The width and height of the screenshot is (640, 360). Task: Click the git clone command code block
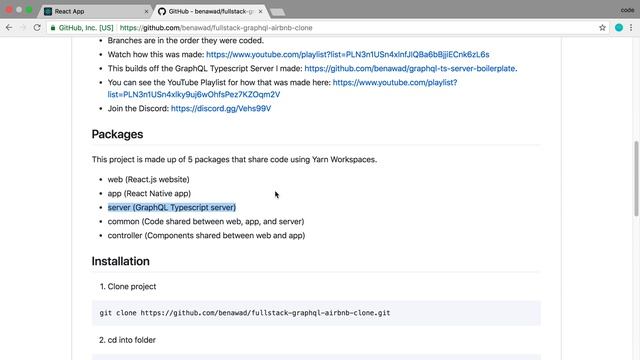[316, 313]
